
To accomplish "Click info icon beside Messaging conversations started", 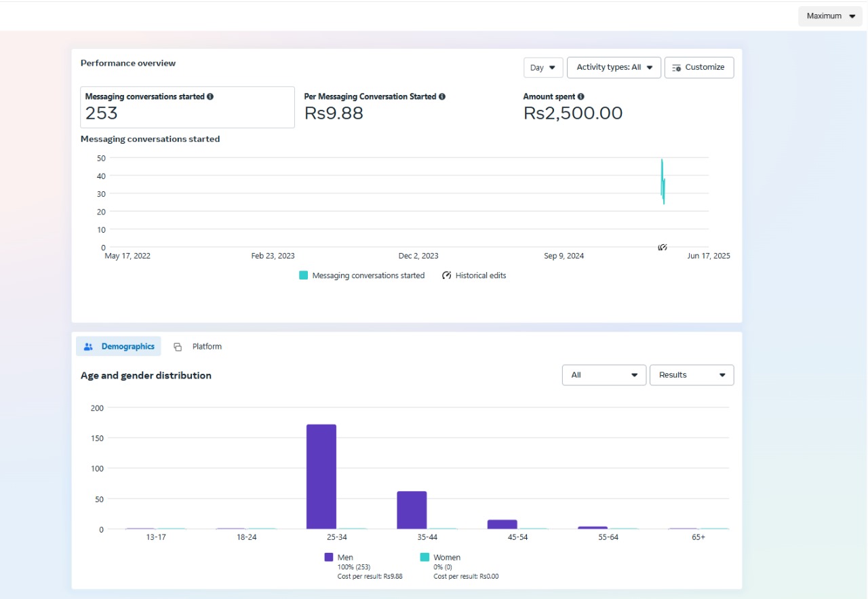I will (x=210, y=97).
